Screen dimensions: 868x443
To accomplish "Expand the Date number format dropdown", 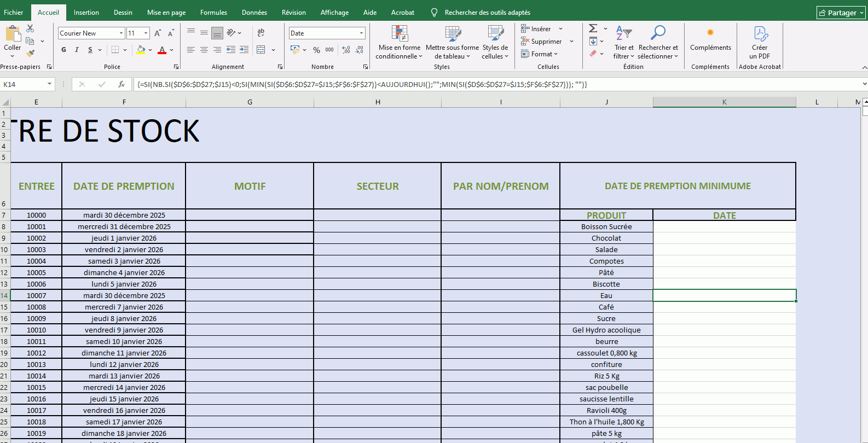I will 361,33.
